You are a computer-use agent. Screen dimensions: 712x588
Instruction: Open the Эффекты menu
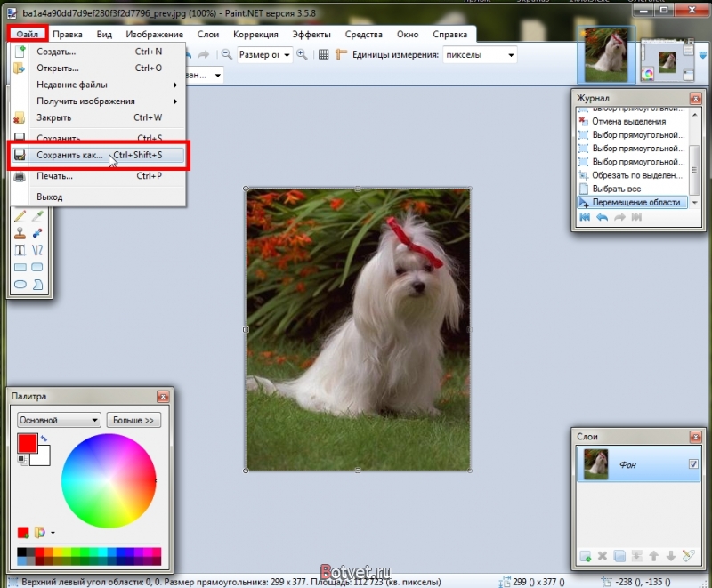coord(311,35)
